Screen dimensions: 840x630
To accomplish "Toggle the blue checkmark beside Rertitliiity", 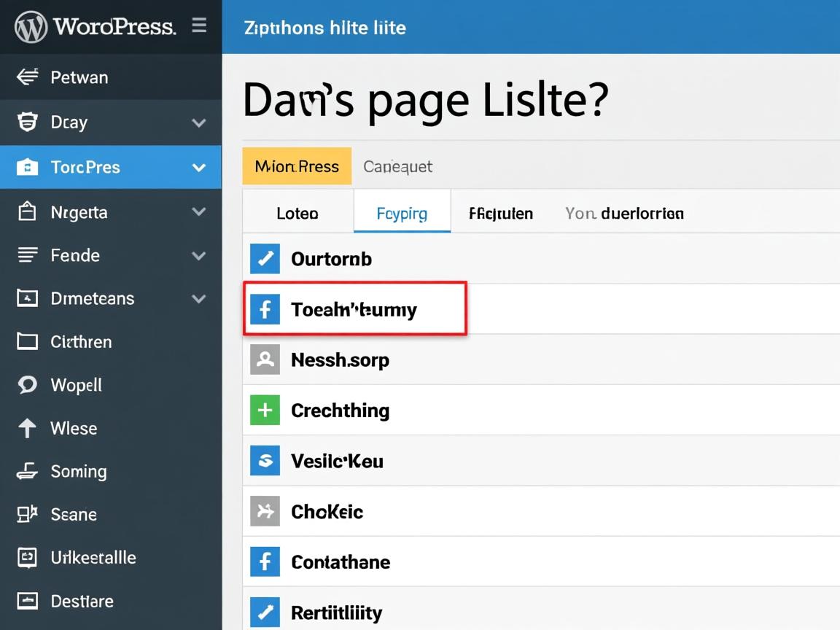I will pyautogui.click(x=265, y=612).
